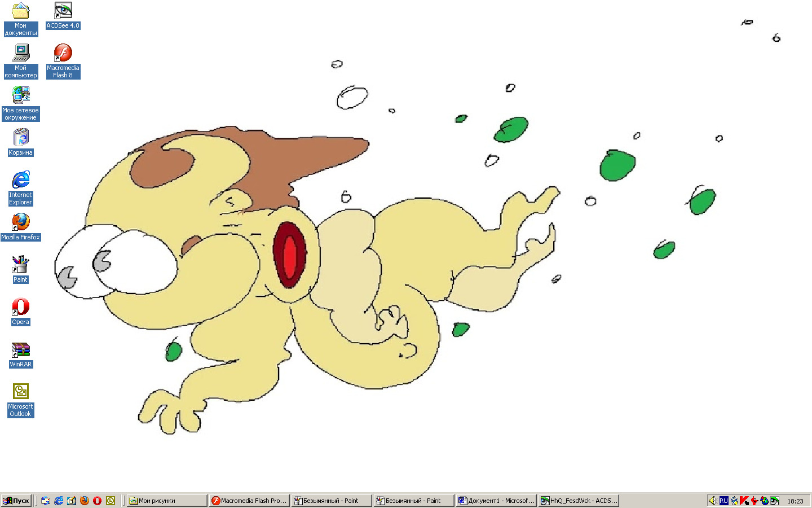This screenshot has height=508, width=812.
Task: Launch Internet Explorer from the quick launch bar
Action: click(59, 501)
